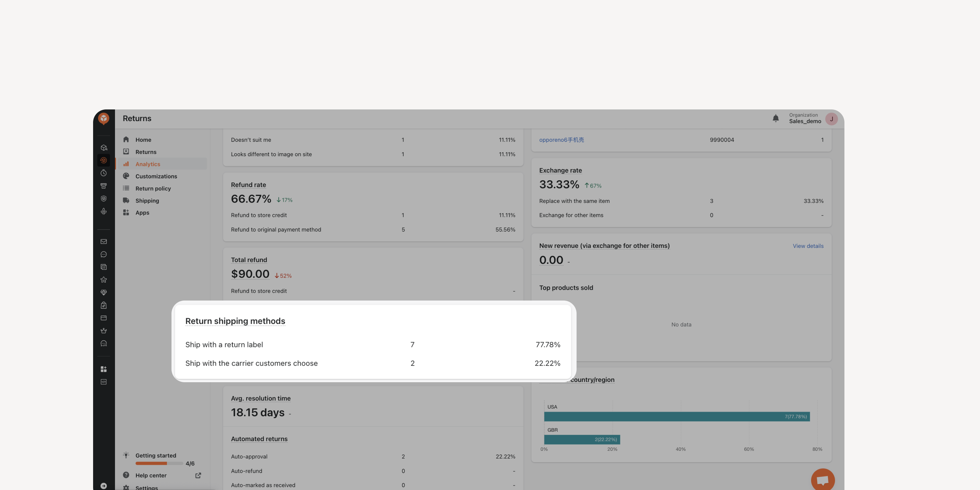Screen dimensions: 980x490
Task: Click 'Auto-refund' row label
Action: coord(246,471)
